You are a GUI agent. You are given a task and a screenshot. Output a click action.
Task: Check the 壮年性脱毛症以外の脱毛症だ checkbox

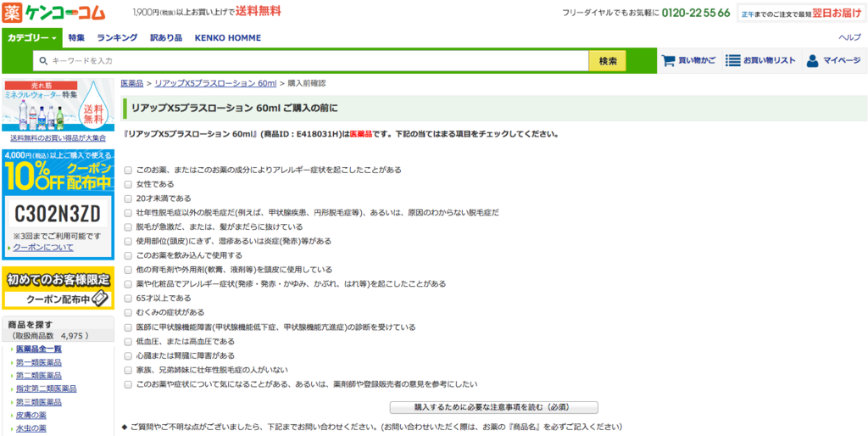128,213
